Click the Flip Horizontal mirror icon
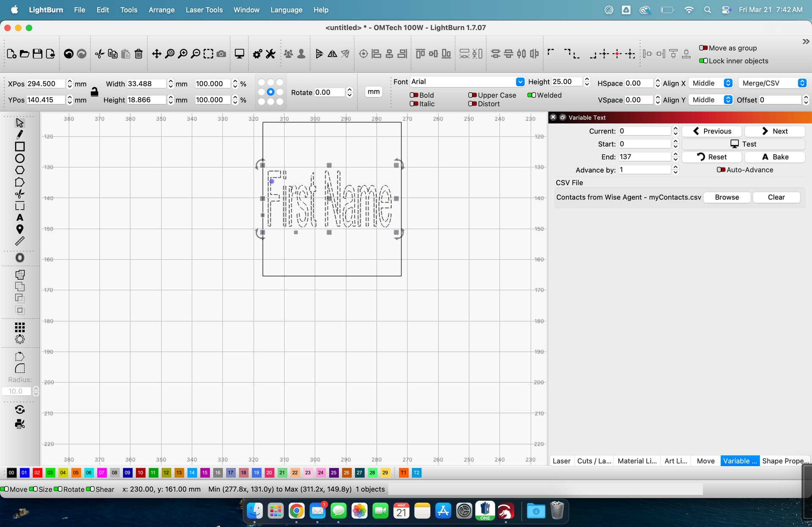Screen dimensions: 812x527 point(332,54)
